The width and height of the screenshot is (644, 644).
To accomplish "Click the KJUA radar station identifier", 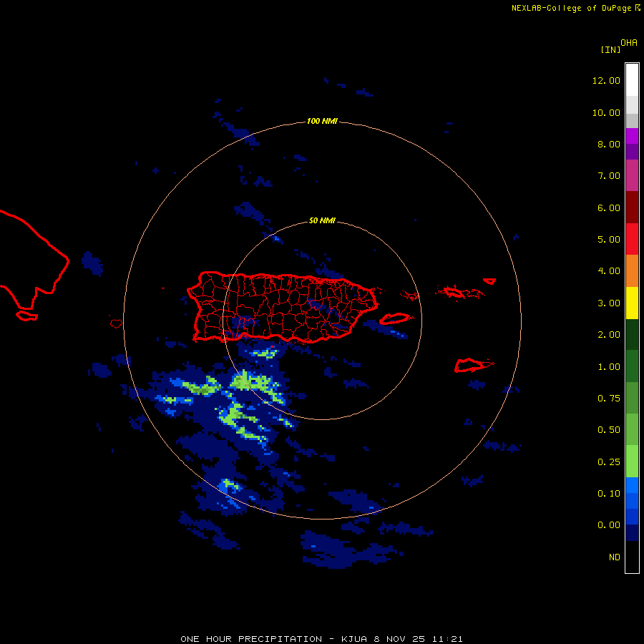I will tap(354, 639).
